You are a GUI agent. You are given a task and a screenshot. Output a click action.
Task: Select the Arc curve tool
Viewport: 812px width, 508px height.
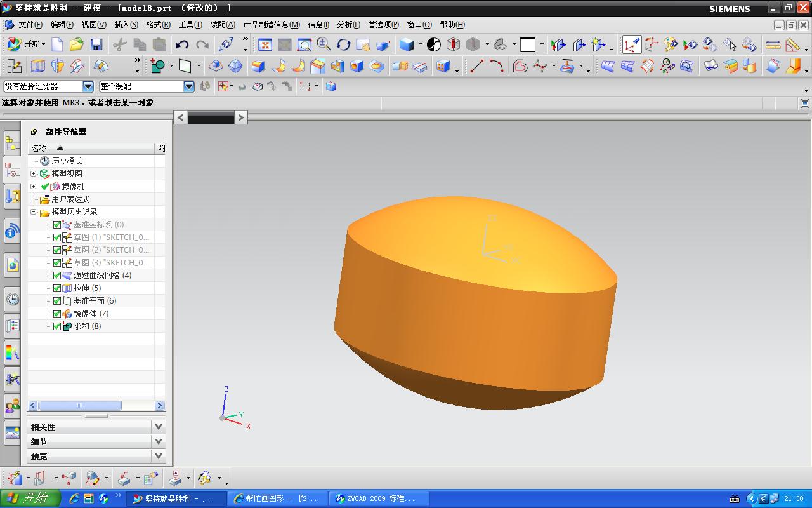pos(497,66)
